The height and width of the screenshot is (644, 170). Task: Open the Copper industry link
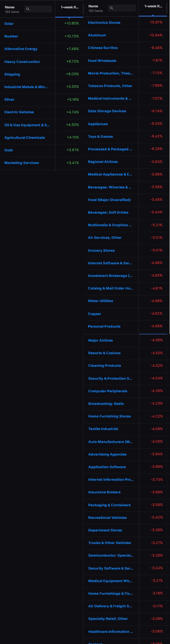click(x=94, y=314)
